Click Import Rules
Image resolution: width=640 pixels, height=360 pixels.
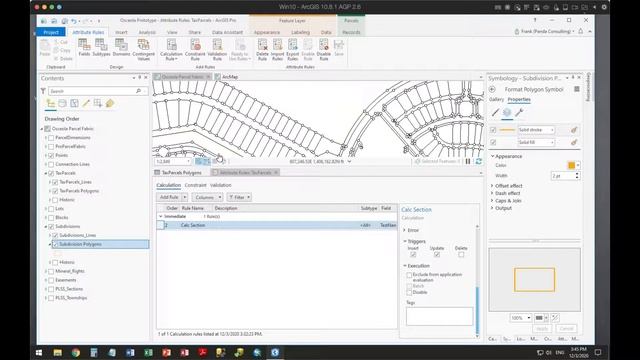(x=278, y=50)
